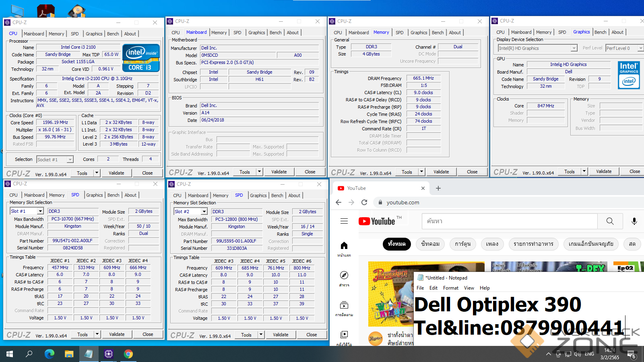
Task: Select the ทั้งหมด filter chip on YouTube
Action: point(396,244)
